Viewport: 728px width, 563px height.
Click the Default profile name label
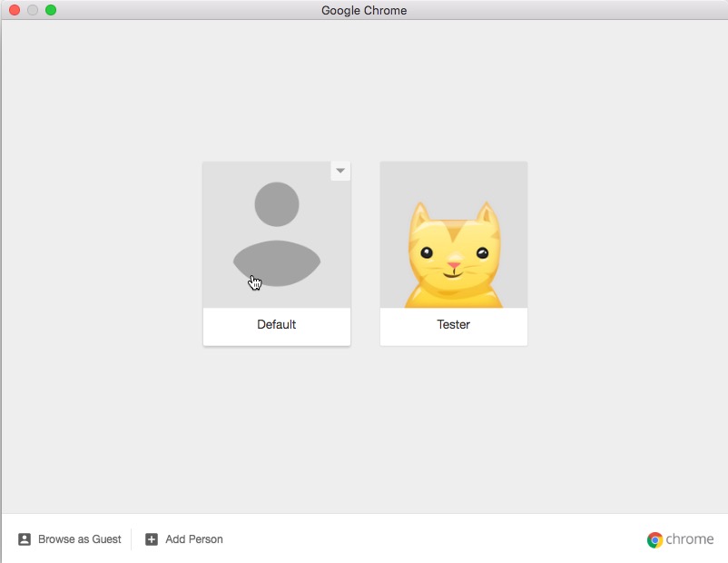276,324
